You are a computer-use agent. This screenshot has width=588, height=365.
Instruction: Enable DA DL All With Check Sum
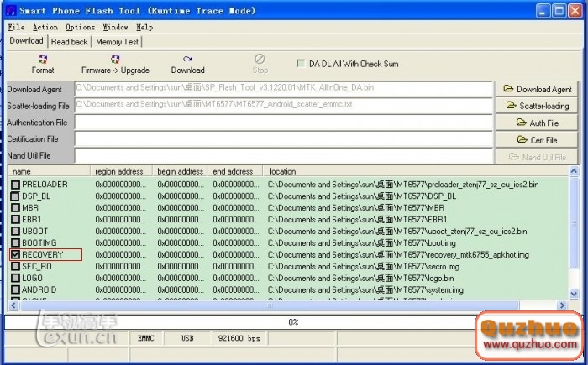(x=302, y=64)
